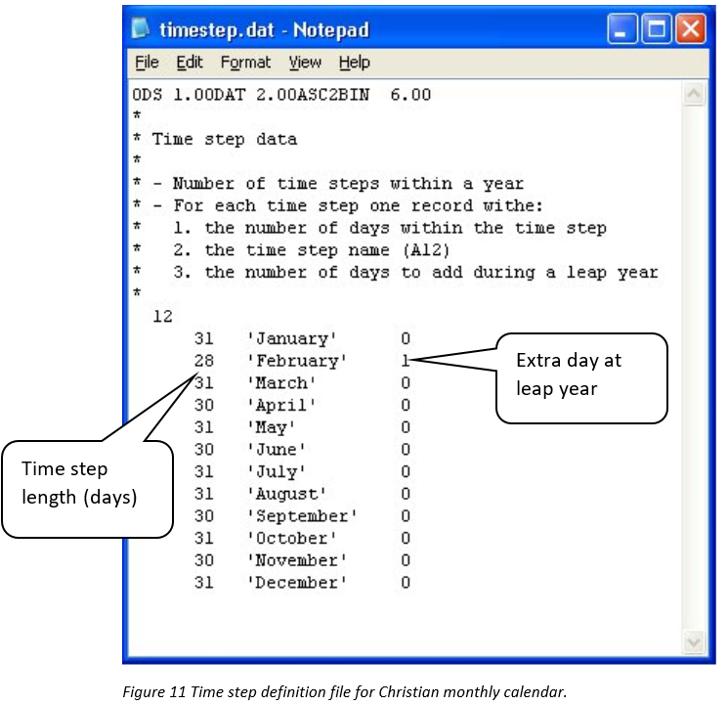
Task: Click the 28 days value for February
Action: coord(204,361)
